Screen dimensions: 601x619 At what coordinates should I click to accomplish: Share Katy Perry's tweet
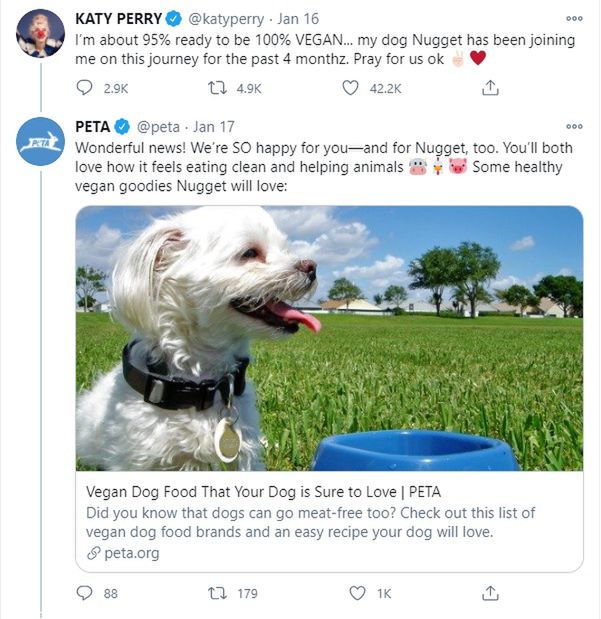click(x=490, y=88)
